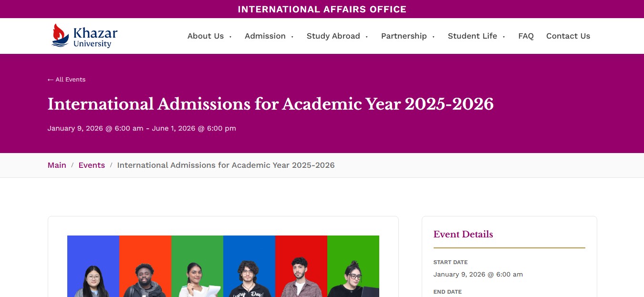644x297 pixels.
Task: Go back via All Events link
Action: (x=67, y=80)
